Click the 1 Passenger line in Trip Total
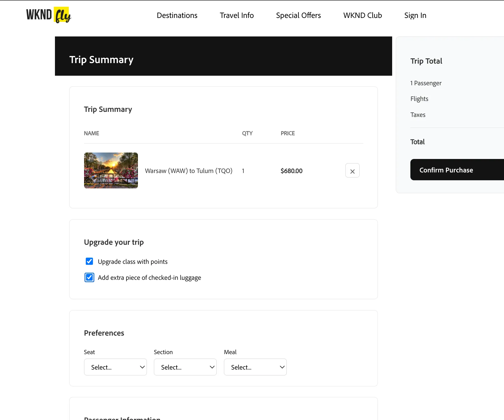Viewport: 504px width, 420px height. 426,83
